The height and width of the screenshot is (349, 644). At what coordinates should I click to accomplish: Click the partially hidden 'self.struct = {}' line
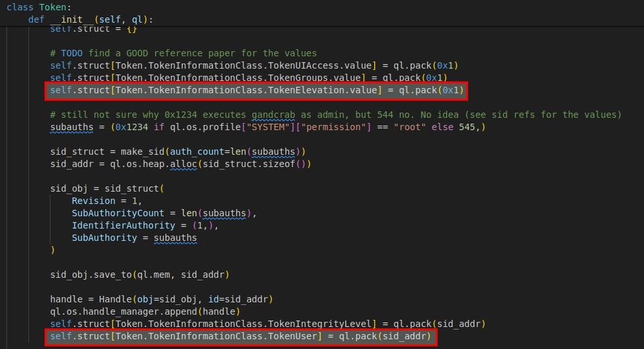pyautogui.click(x=93, y=30)
